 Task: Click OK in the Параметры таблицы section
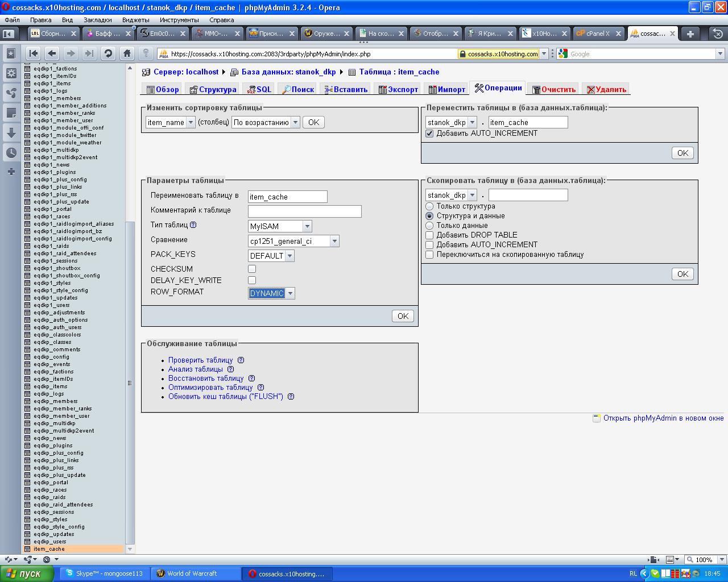(x=403, y=316)
